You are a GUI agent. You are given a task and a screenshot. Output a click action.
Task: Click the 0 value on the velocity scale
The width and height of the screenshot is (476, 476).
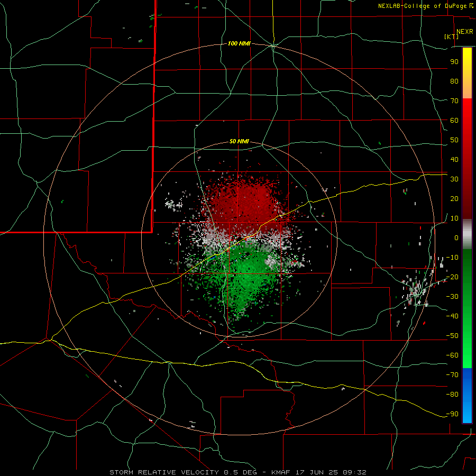click(456, 238)
